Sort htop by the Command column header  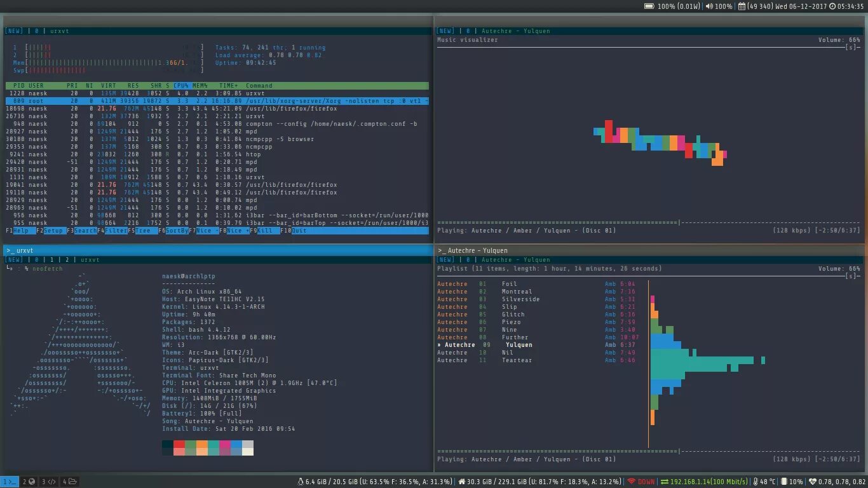[x=259, y=86]
